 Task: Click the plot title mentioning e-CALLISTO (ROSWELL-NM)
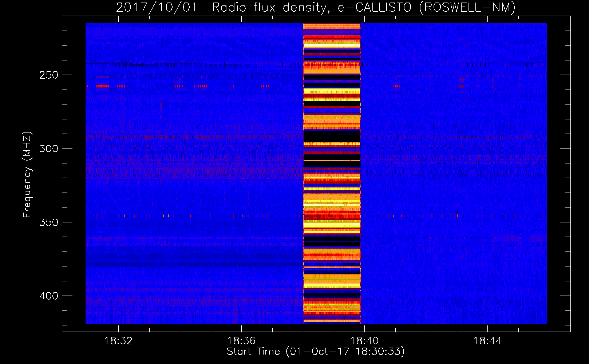pyautogui.click(x=316, y=7)
